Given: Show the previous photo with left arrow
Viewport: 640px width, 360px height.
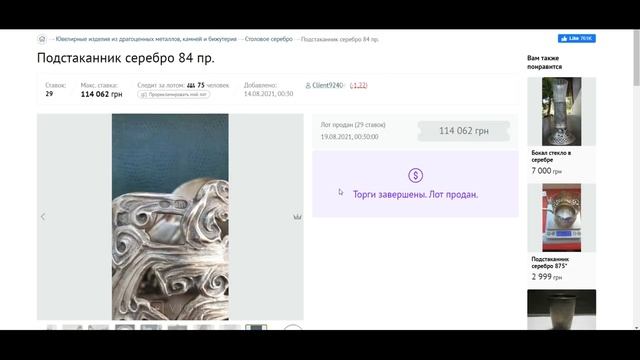Looking at the screenshot, I should [x=43, y=217].
